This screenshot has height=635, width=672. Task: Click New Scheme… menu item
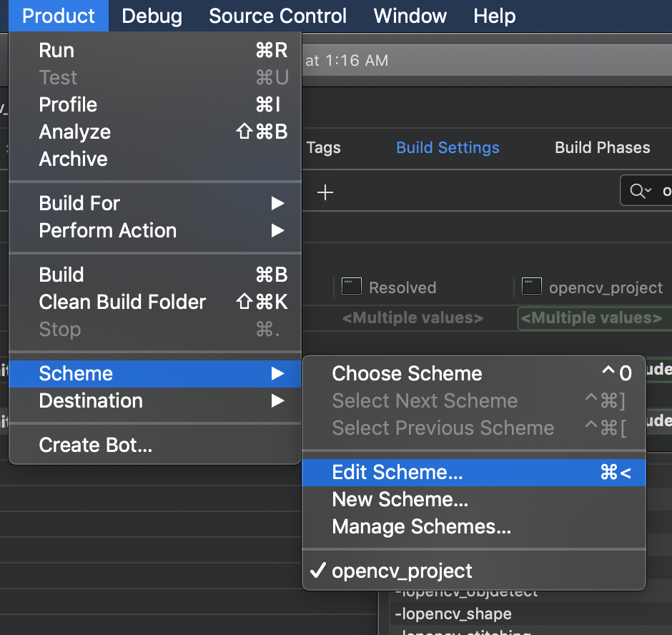pos(400,499)
